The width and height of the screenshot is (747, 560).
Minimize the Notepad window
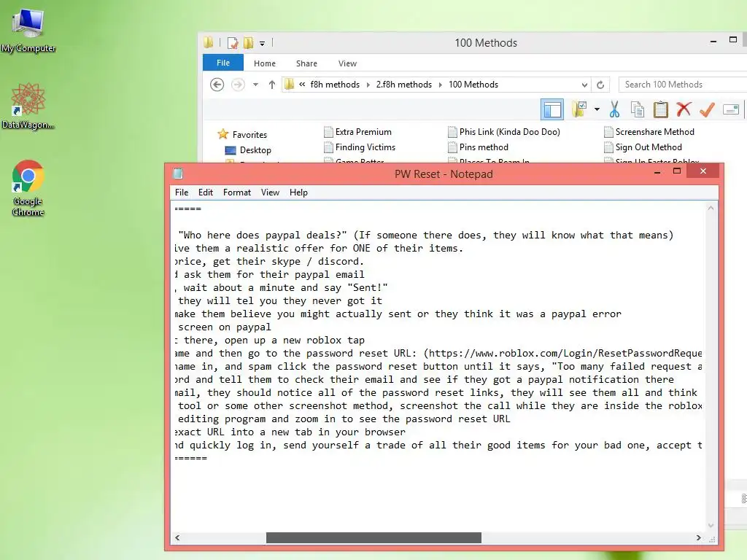click(657, 171)
